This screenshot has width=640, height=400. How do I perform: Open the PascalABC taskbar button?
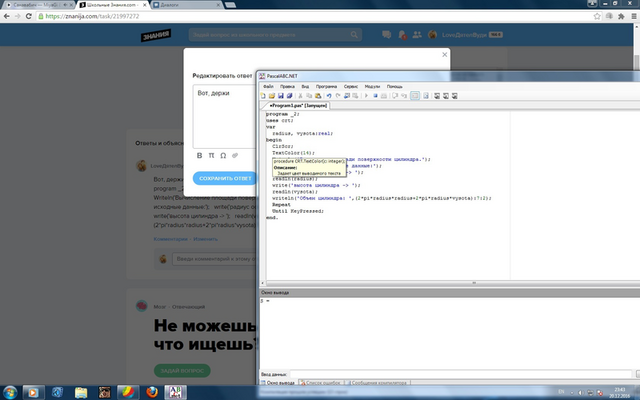(175, 393)
